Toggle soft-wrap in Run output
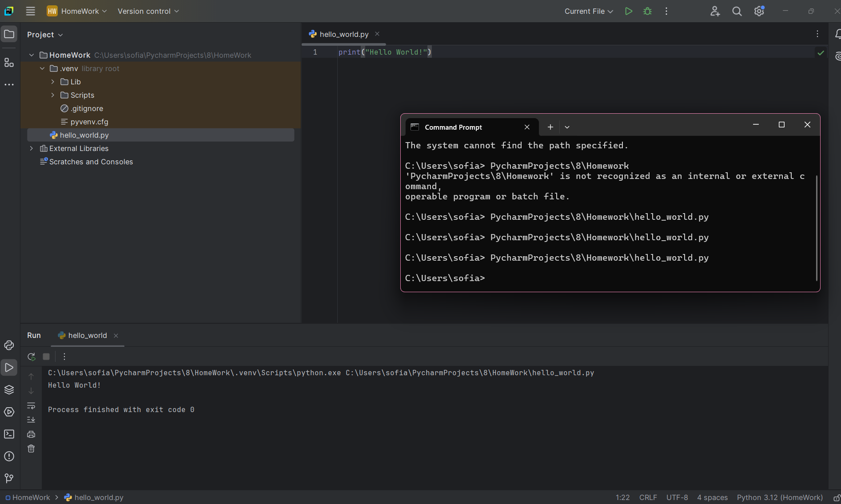 31,405
